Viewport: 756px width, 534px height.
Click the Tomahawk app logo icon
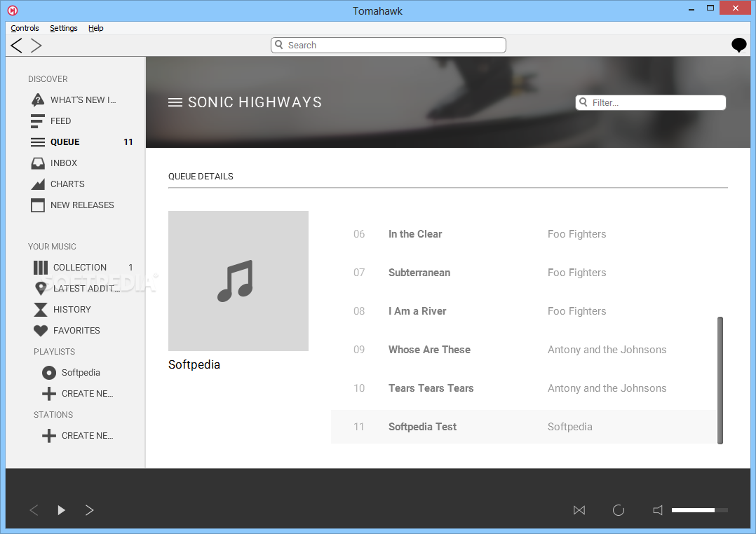click(13, 10)
